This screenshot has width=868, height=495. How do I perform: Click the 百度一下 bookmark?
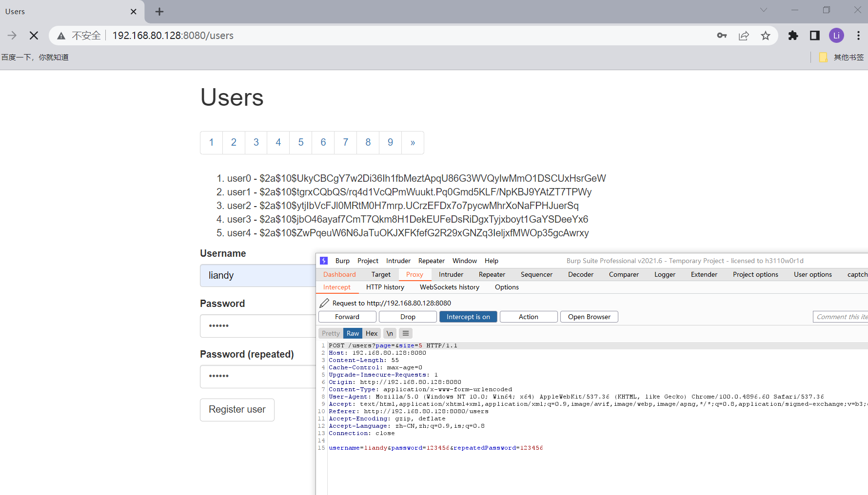[x=35, y=57]
